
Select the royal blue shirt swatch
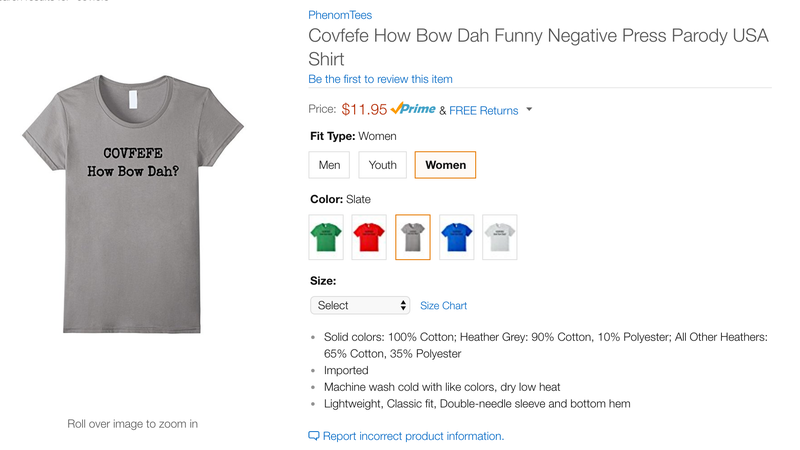[457, 237]
